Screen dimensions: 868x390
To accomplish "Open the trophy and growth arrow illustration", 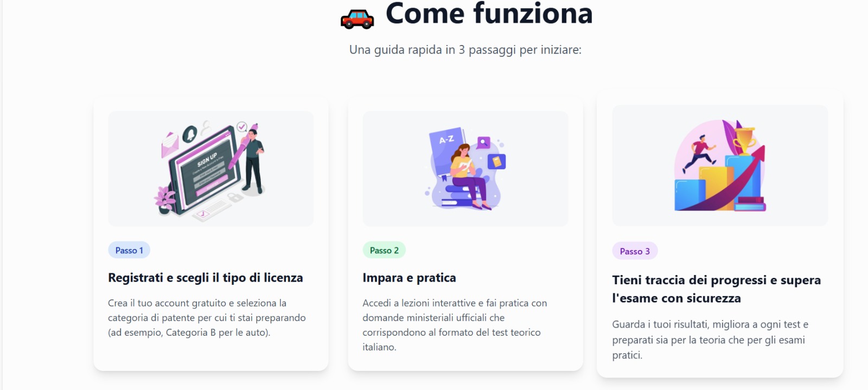I will coord(720,165).
